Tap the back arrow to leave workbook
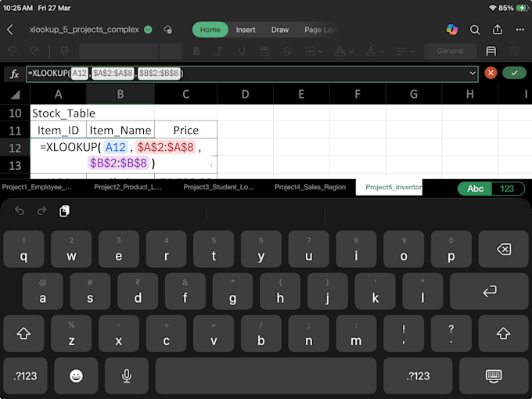The image size is (532, 399). tap(10, 30)
